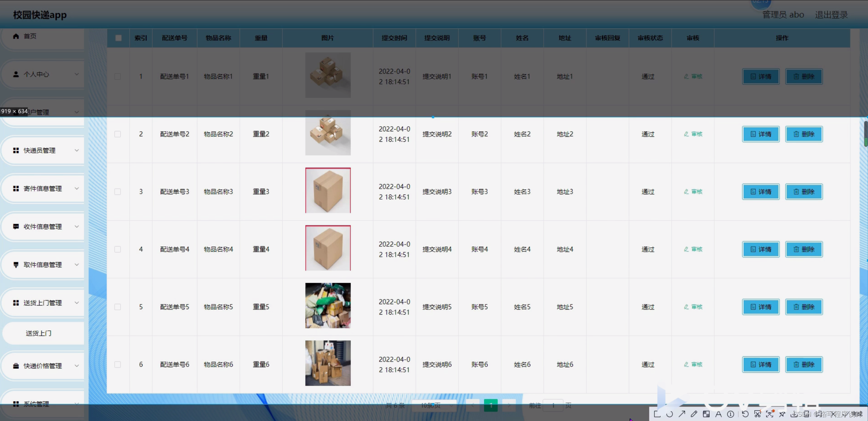
Task: Click the page number input field
Action: [x=553, y=405]
